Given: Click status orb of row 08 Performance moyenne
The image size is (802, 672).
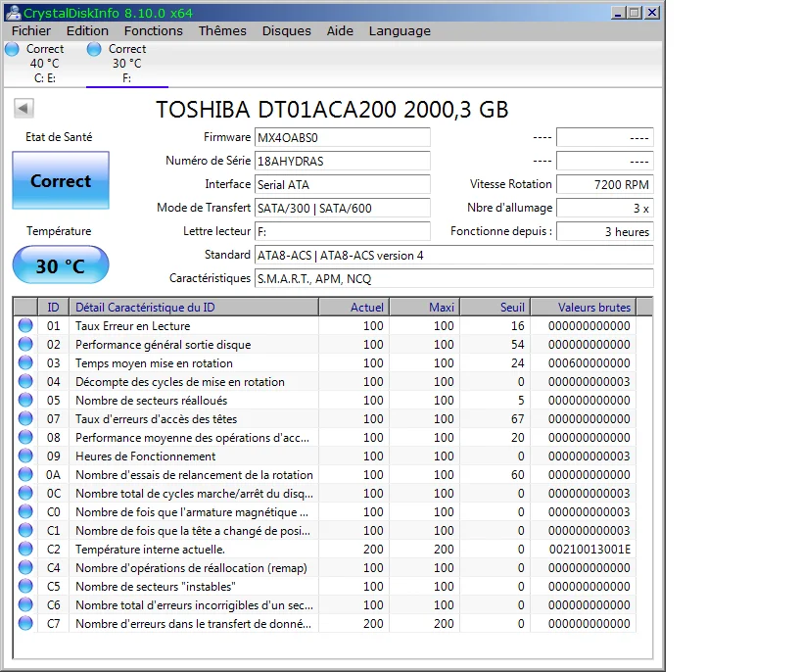Looking at the screenshot, I should [25, 437].
